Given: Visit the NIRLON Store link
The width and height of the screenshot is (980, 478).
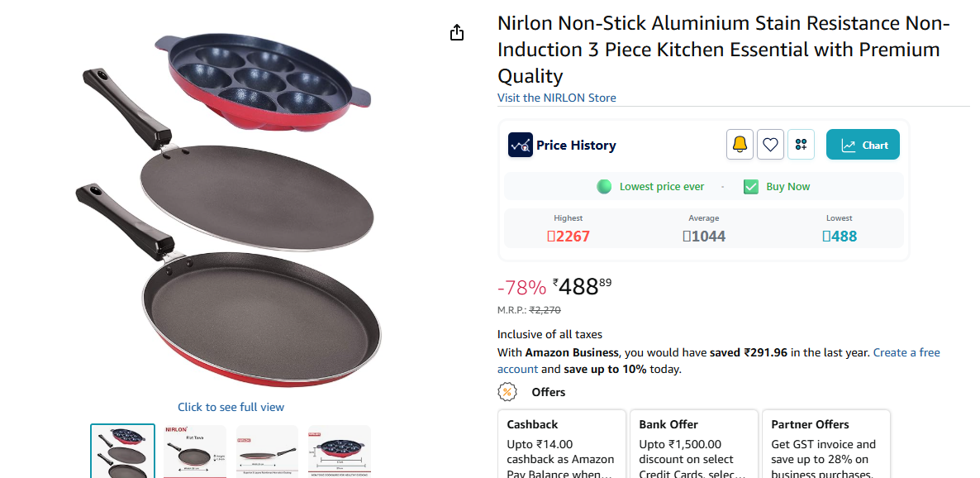Looking at the screenshot, I should (556, 98).
